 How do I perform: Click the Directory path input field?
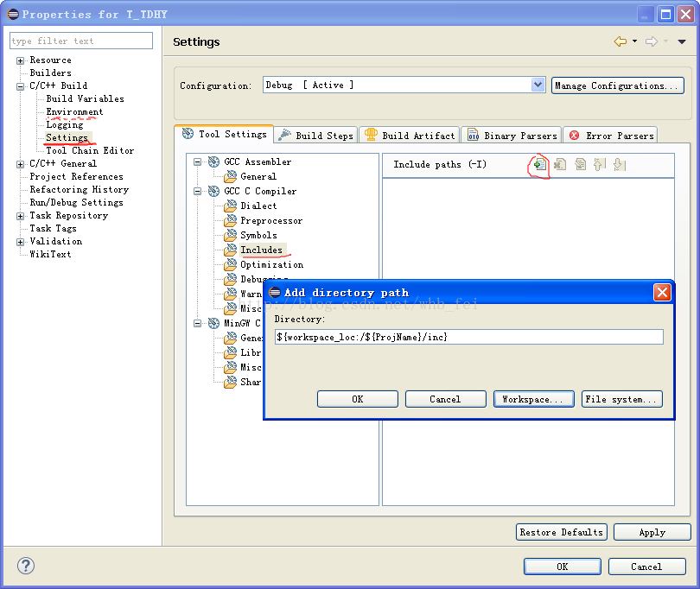tap(468, 337)
